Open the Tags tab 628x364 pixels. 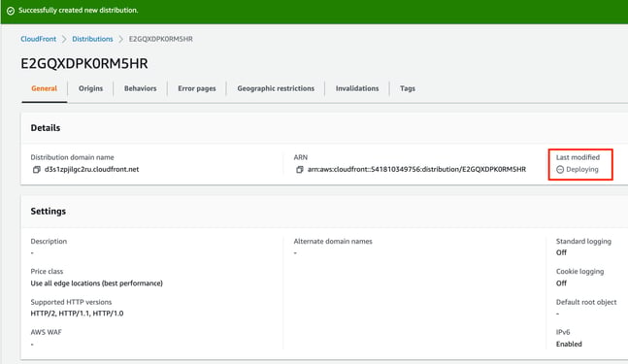click(x=408, y=88)
